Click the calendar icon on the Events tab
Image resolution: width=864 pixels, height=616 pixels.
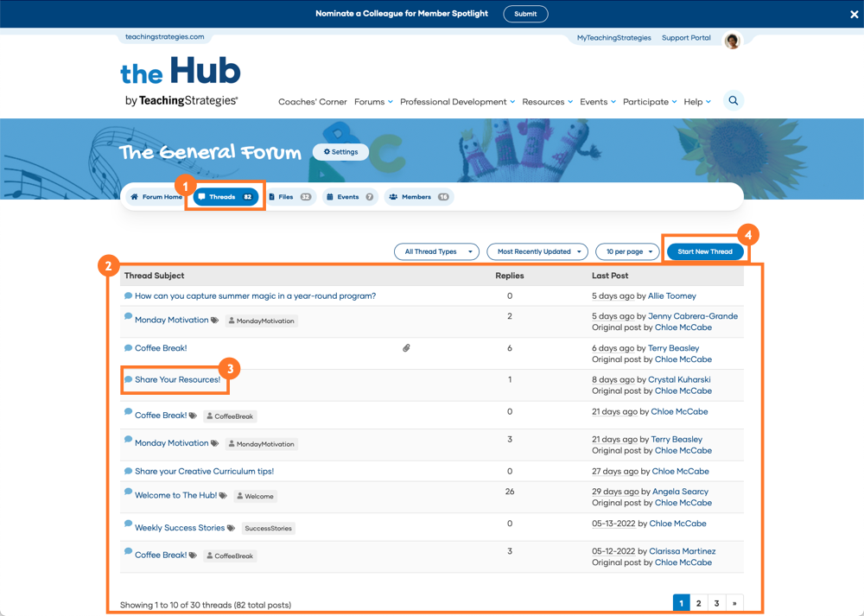pyautogui.click(x=329, y=197)
